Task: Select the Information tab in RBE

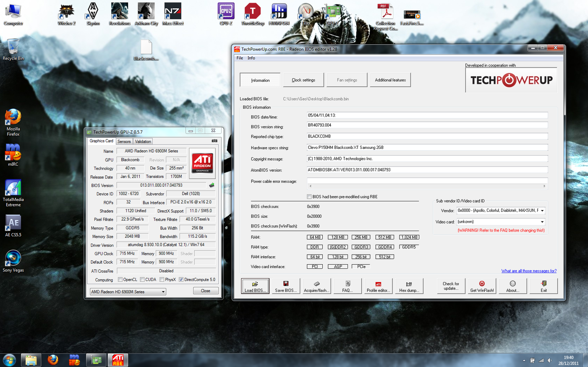Action: pyautogui.click(x=260, y=80)
